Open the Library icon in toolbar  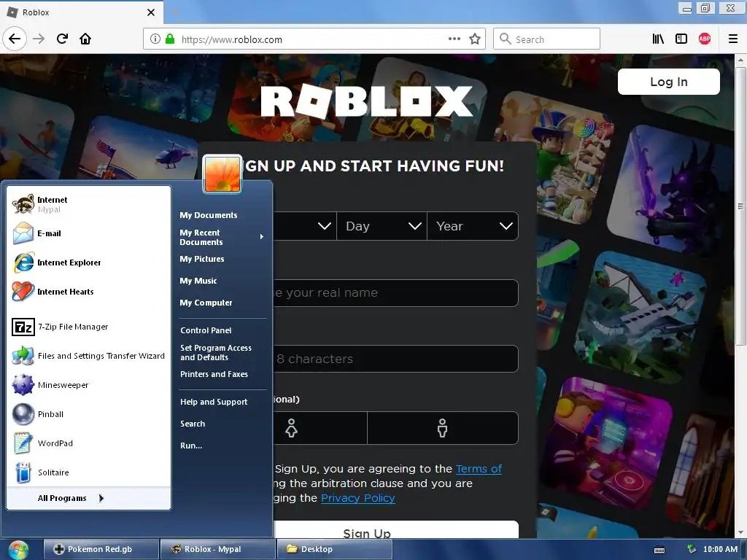pyautogui.click(x=658, y=39)
